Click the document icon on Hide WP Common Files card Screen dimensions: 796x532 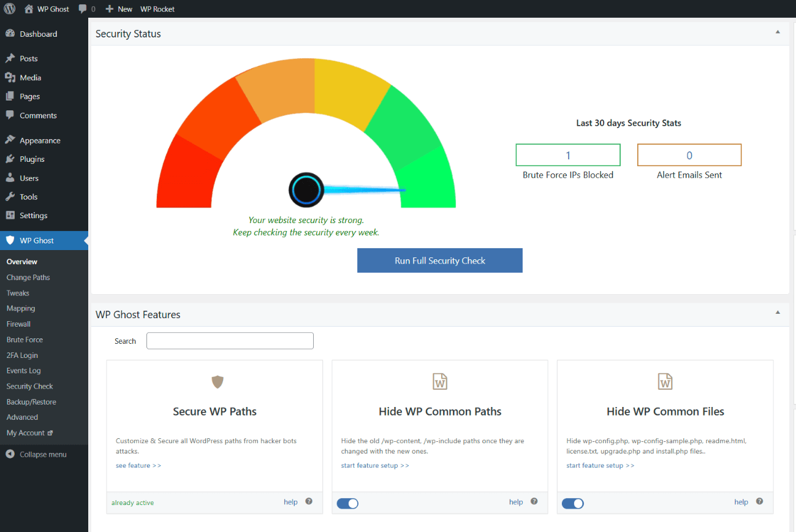665,381
